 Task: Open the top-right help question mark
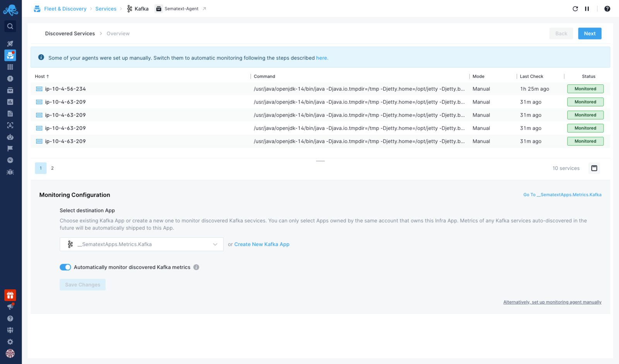(607, 9)
